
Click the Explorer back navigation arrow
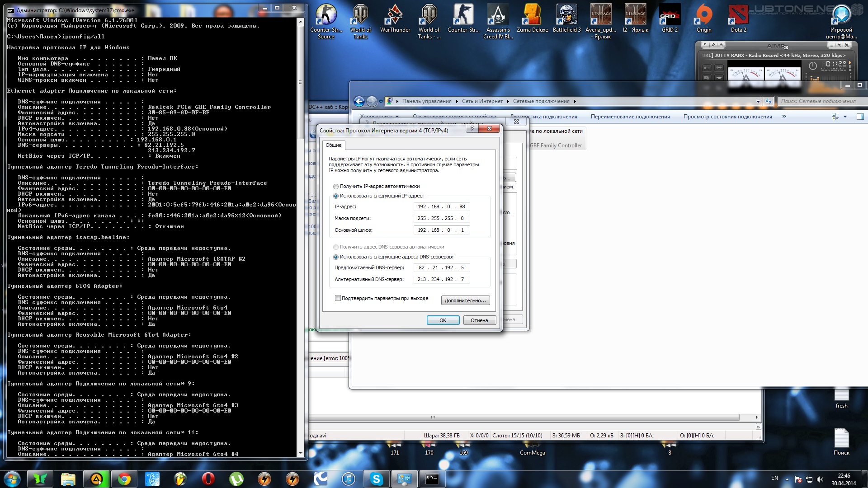(x=359, y=101)
